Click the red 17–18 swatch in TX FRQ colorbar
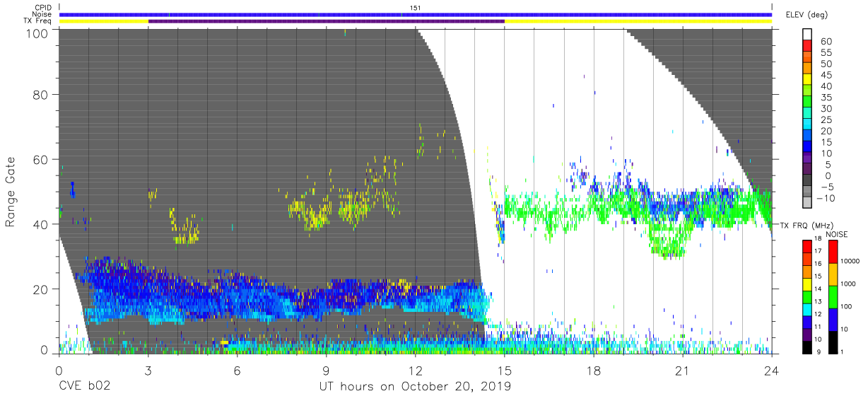 (x=807, y=245)
